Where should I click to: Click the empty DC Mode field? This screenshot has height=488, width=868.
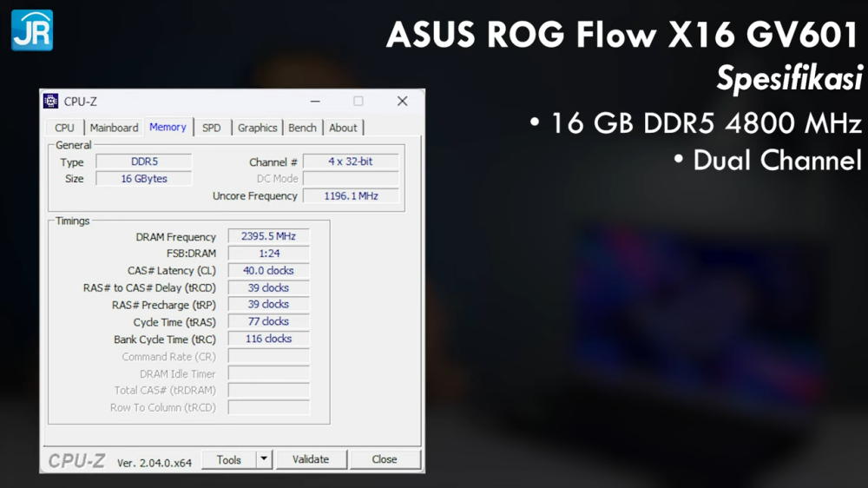click(x=351, y=179)
